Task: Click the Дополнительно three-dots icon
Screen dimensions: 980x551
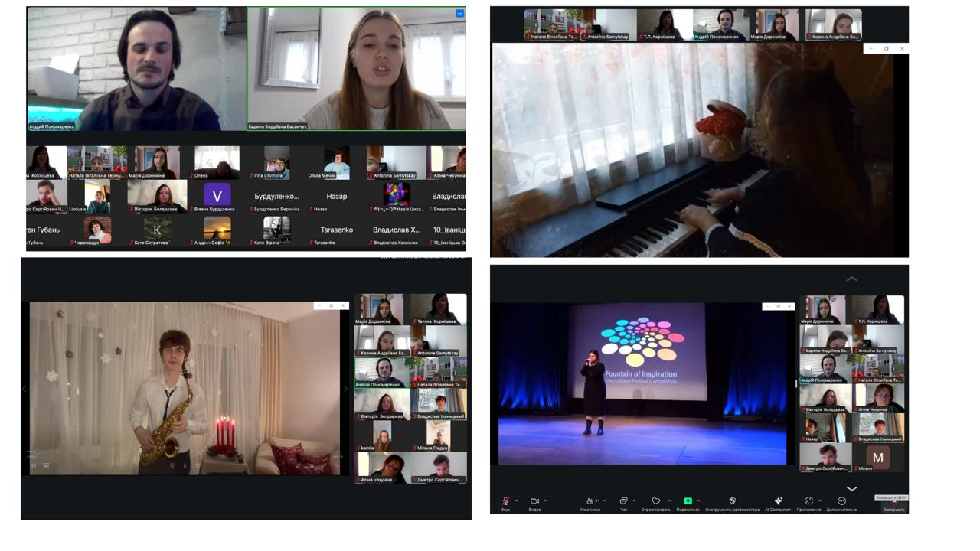Action: (841, 501)
